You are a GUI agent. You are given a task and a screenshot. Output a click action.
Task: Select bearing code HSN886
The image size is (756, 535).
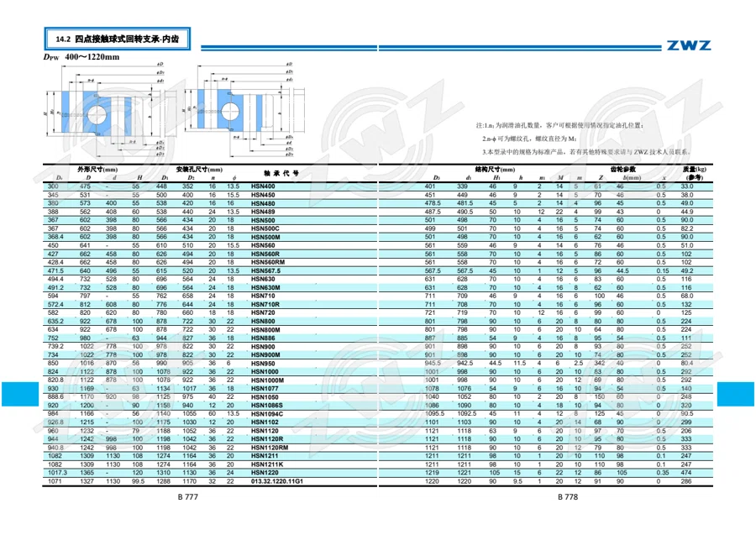pos(263,338)
